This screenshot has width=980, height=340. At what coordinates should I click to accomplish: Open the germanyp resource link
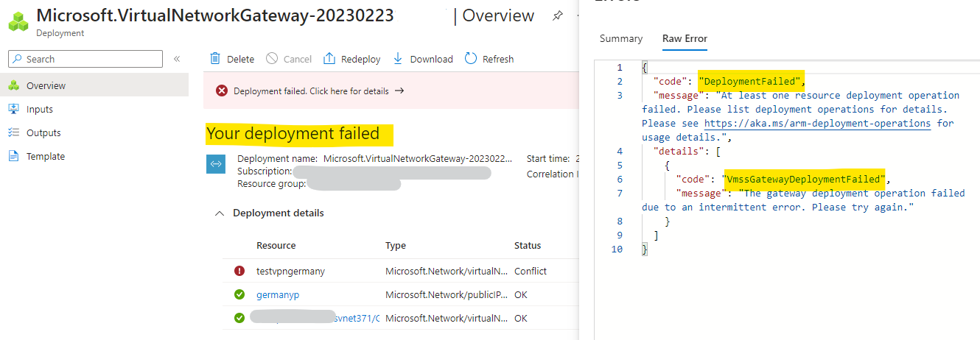click(278, 294)
